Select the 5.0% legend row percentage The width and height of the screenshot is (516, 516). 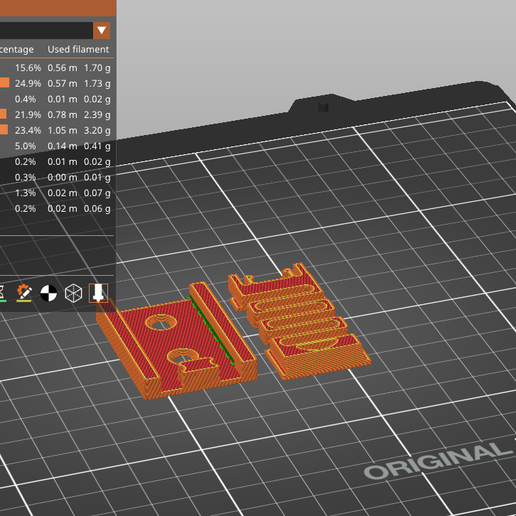pos(25,146)
